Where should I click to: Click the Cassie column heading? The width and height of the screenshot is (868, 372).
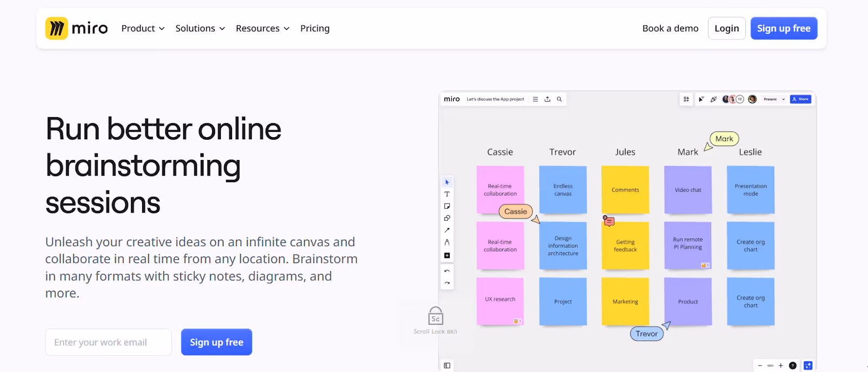(500, 152)
